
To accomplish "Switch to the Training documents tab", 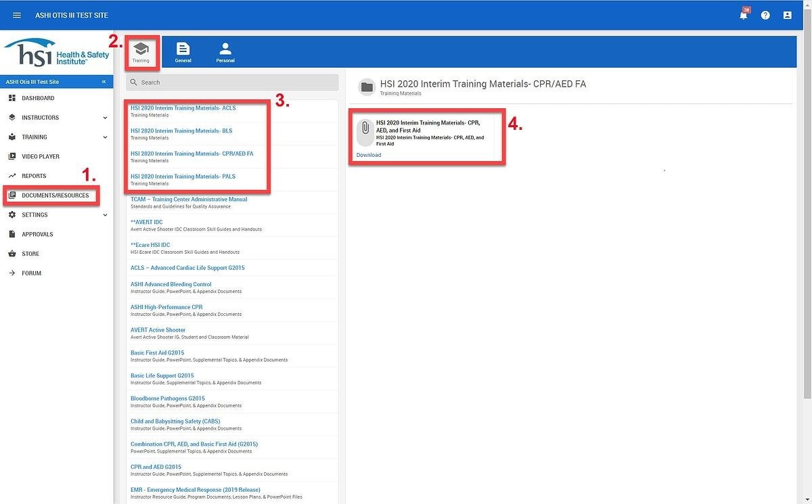I will point(141,52).
